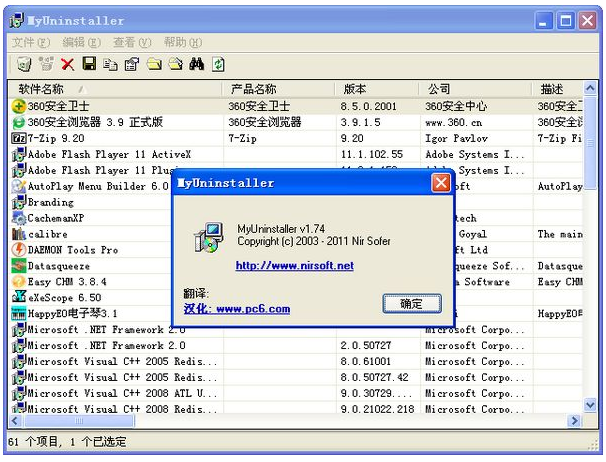Click the eXeScope row icon

point(19,297)
